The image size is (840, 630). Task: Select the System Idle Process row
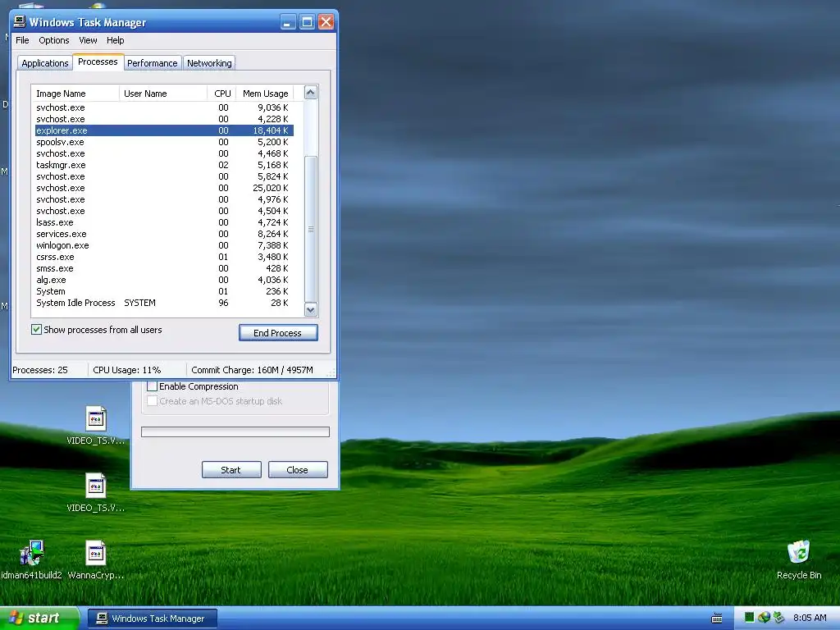coord(164,304)
